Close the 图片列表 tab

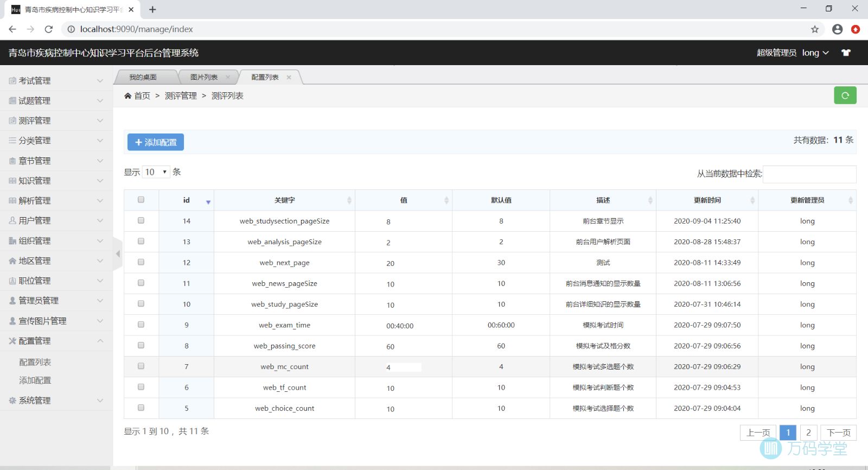[x=228, y=77]
